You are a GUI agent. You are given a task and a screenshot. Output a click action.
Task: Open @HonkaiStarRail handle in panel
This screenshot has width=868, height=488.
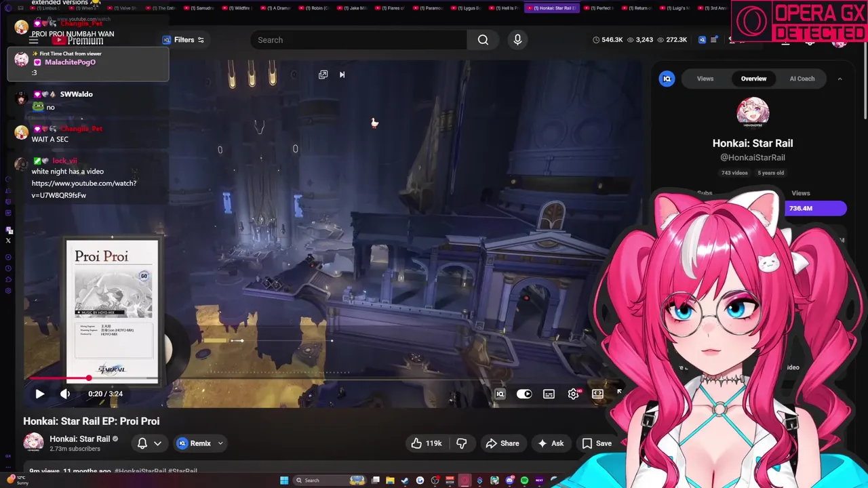(753, 157)
